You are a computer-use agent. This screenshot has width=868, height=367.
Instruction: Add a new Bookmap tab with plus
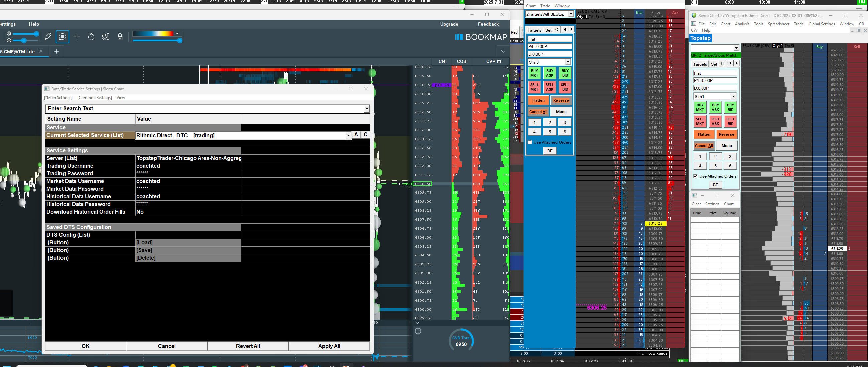tap(56, 51)
